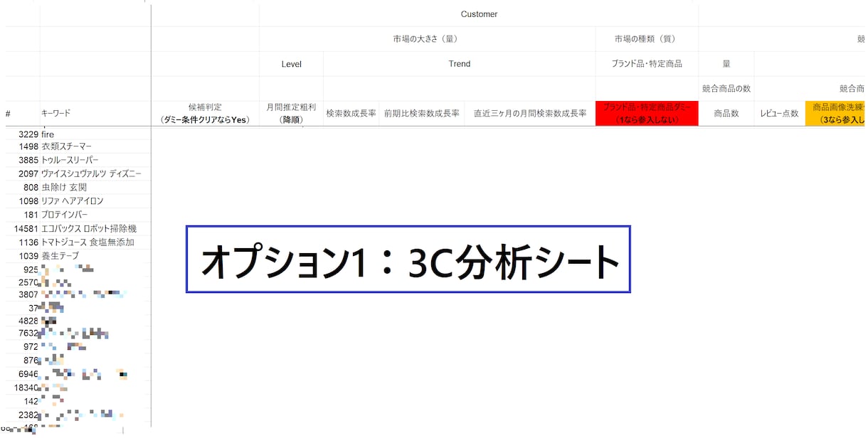Select the # column header
The image size is (868, 438).
(x=23, y=114)
